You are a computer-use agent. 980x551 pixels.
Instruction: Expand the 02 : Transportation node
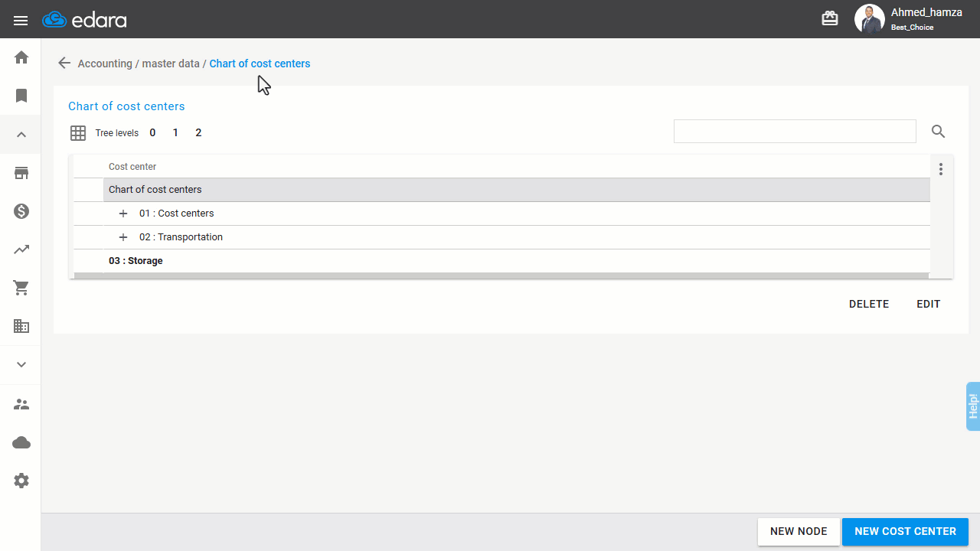[123, 237]
